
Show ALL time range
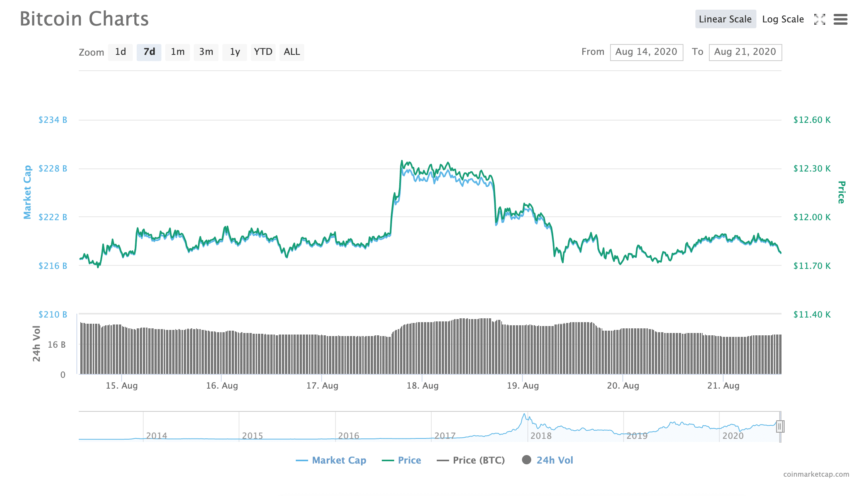pyautogui.click(x=292, y=52)
